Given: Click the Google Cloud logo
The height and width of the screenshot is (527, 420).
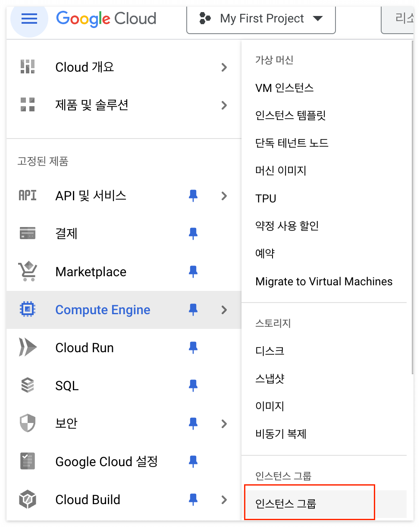Looking at the screenshot, I should [106, 19].
